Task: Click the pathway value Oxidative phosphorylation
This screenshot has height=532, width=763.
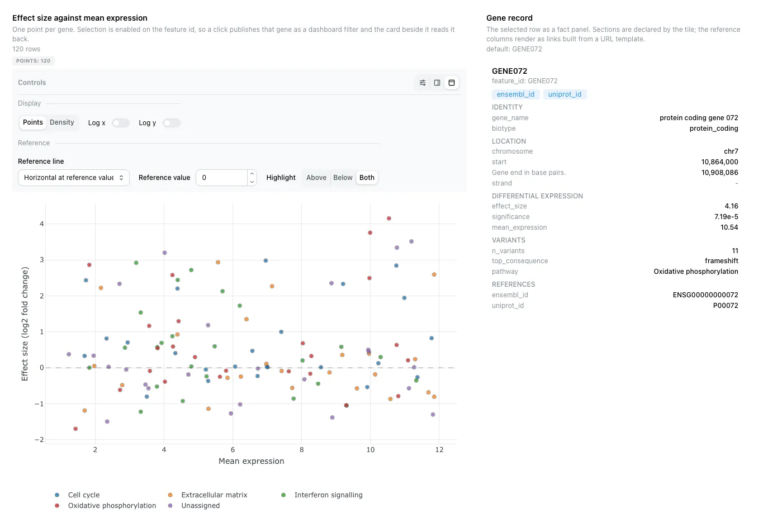Action: click(x=696, y=272)
